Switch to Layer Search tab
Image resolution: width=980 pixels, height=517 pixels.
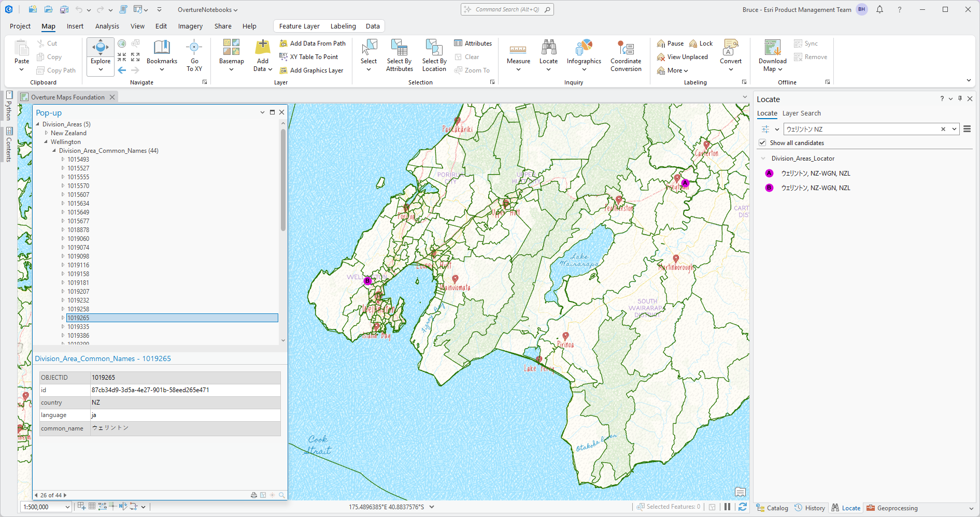pyautogui.click(x=801, y=113)
